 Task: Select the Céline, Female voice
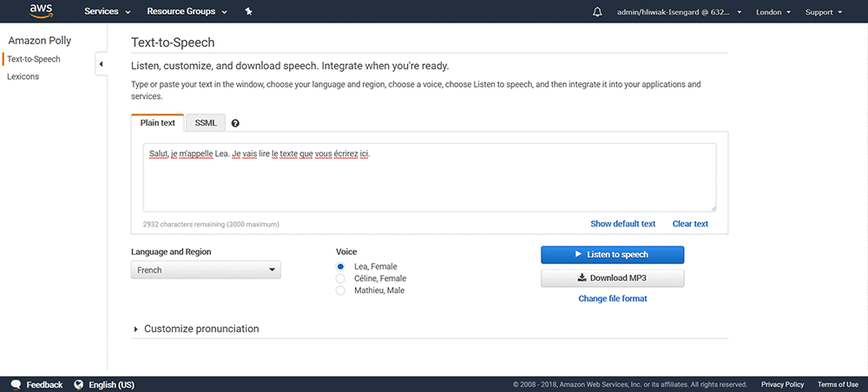pos(340,278)
